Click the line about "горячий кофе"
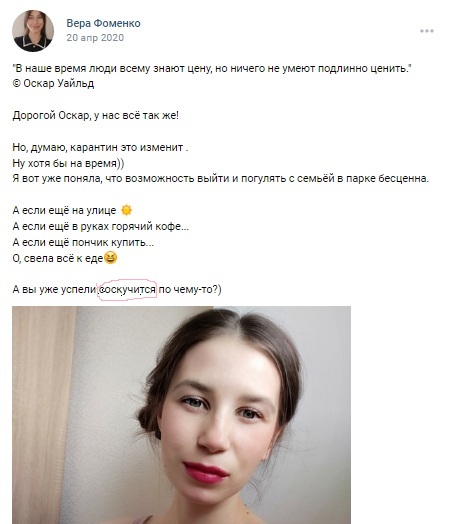Viewport: 452px width, 524px height. pos(101,226)
